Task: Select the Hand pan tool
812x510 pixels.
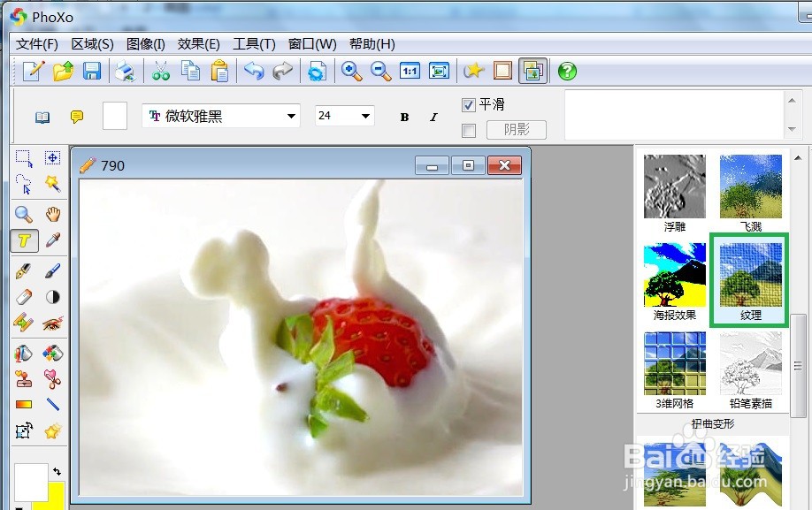Action: (x=52, y=214)
